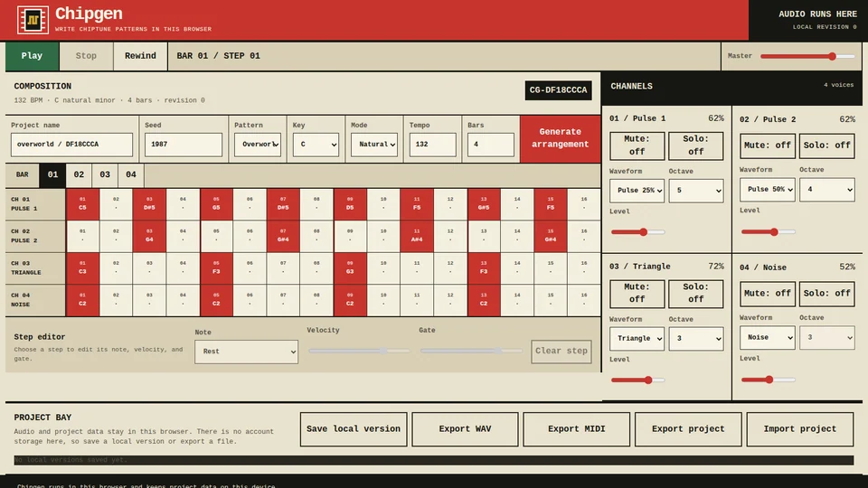868x488 pixels.
Task: Open Pulse 2 Waveform dropdown (Pulse 50%)
Action: [x=768, y=189]
